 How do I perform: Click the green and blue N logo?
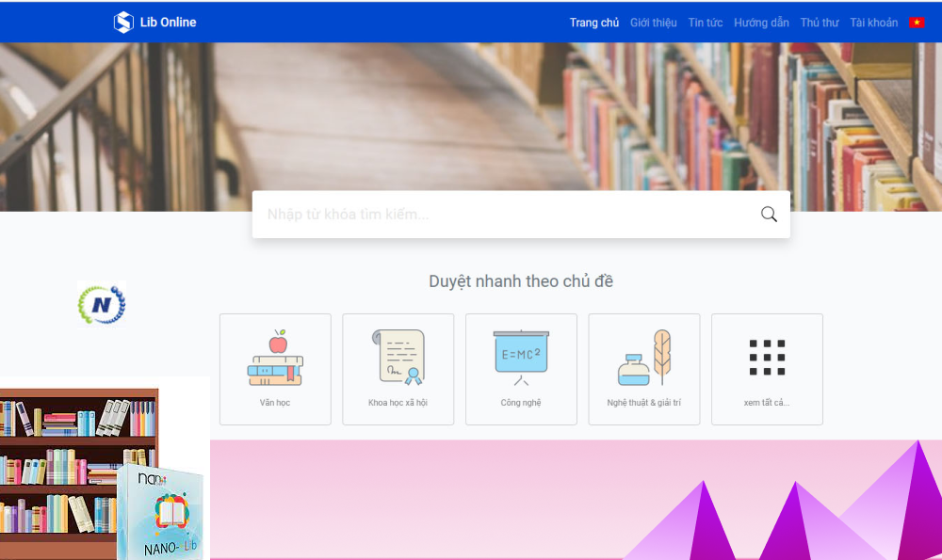(102, 305)
